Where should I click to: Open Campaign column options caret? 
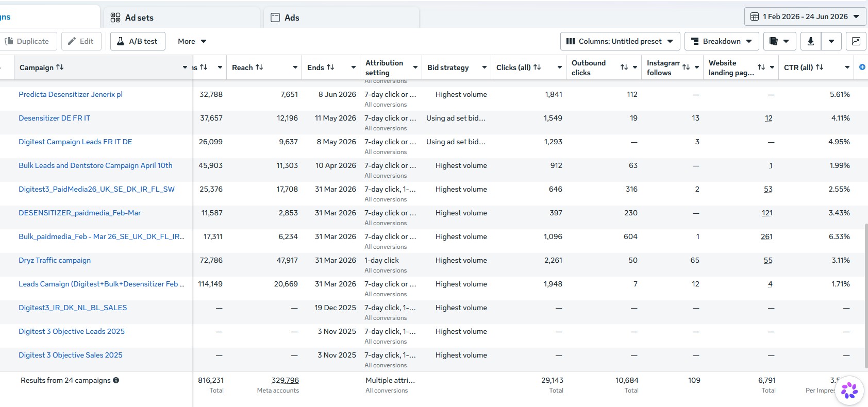185,67
